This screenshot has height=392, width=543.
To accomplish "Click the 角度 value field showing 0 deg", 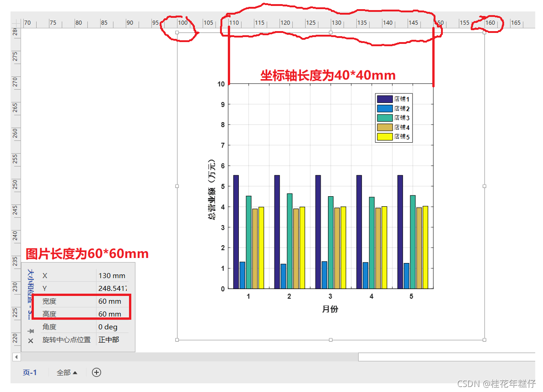I will click(112, 327).
